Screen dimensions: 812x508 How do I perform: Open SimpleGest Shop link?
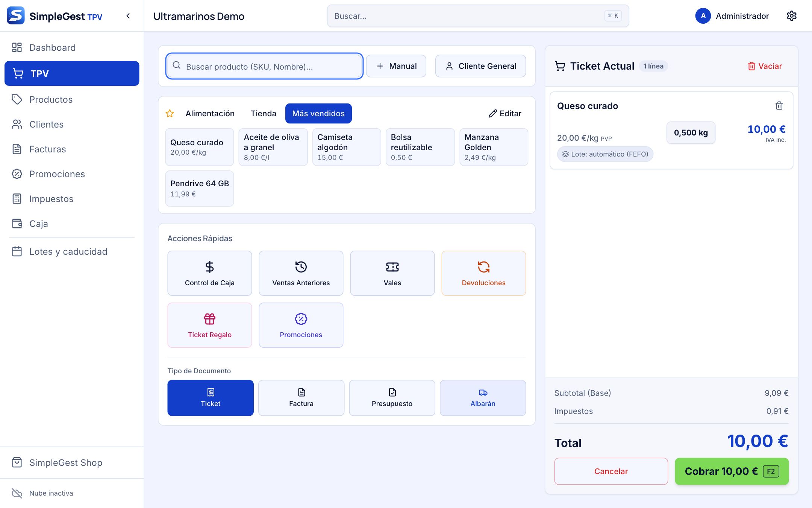(72, 462)
